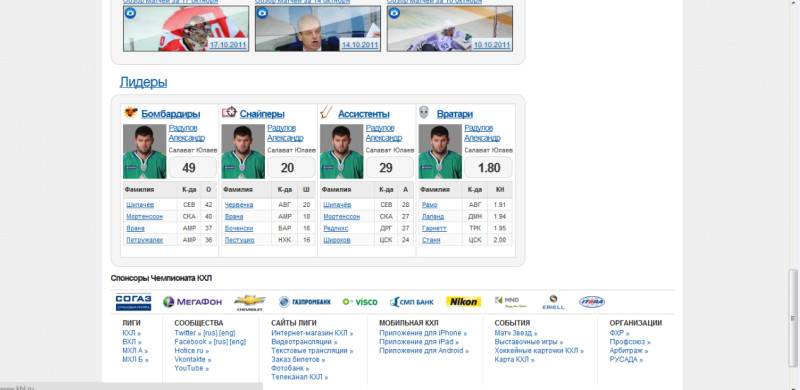This screenshot has height=390, width=800.
Task: Open the Chevrolet sponsor logo
Action: (x=249, y=303)
